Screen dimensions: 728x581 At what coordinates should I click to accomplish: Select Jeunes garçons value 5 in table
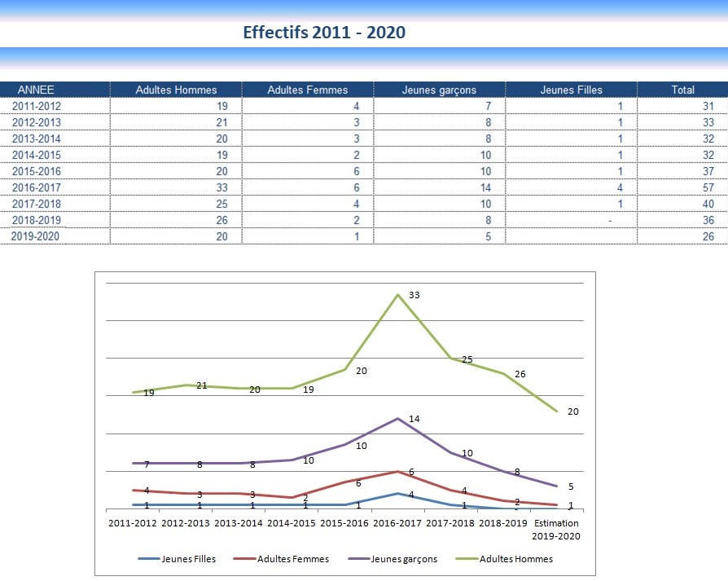(489, 236)
